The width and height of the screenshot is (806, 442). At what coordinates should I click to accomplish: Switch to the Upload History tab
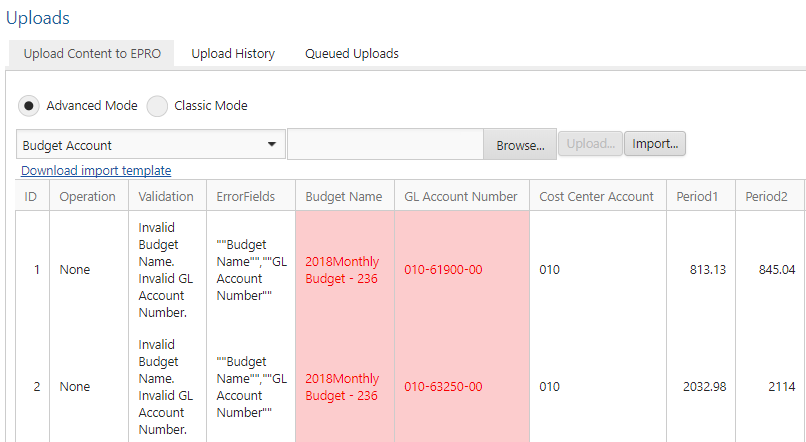[233, 54]
